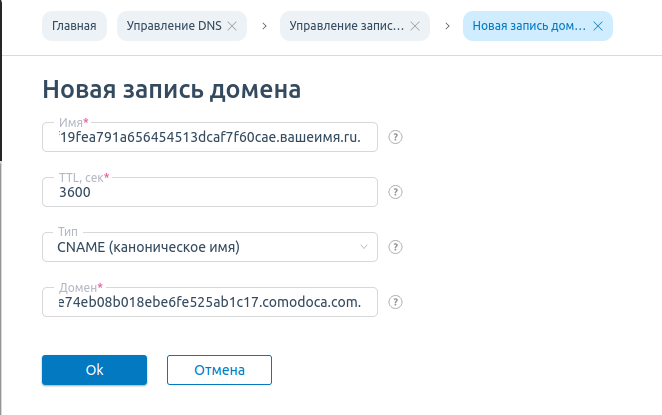Focus the Имя input field
Screen dimensions: 662x415
(210, 137)
